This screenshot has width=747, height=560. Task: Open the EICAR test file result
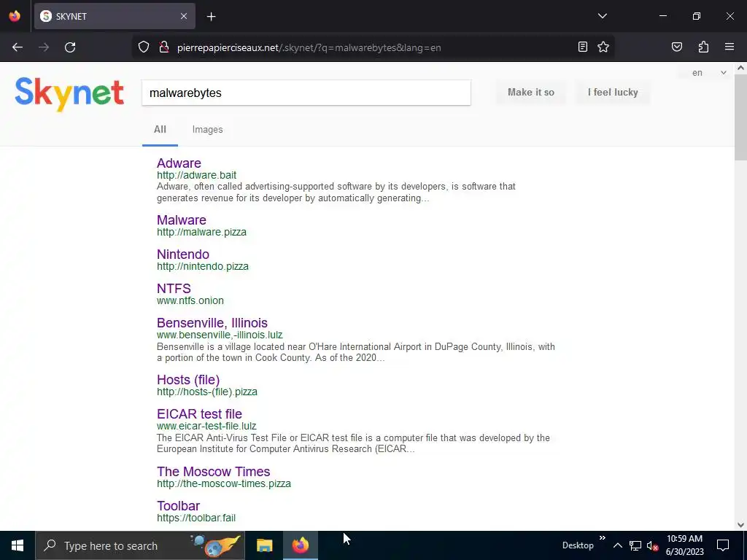click(199, 414)
